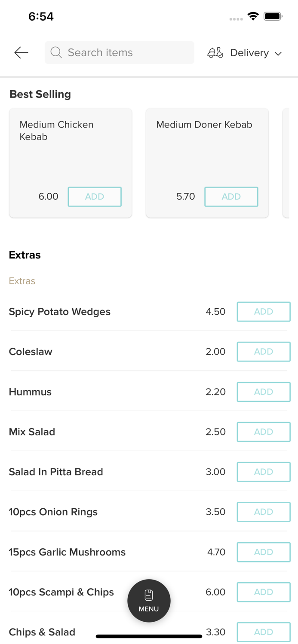The image size is (298, 644).
Task: Add Hummus to the order
Action: pyautogui.click(x=263, y=392)
